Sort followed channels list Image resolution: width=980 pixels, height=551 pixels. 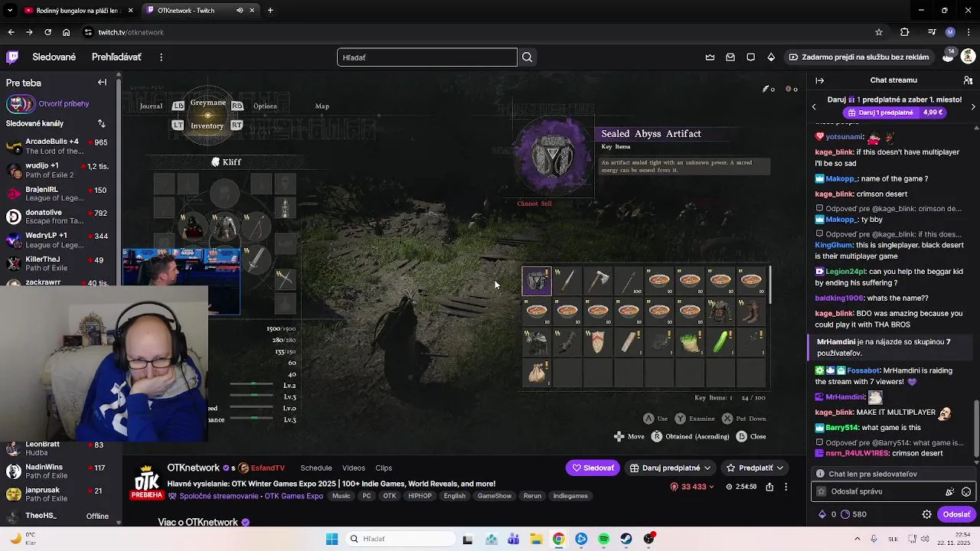(x=101, y=123)
